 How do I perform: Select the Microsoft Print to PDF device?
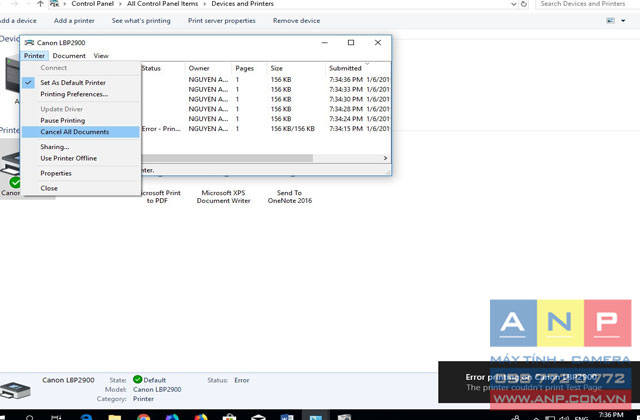(x=160, y=196)
